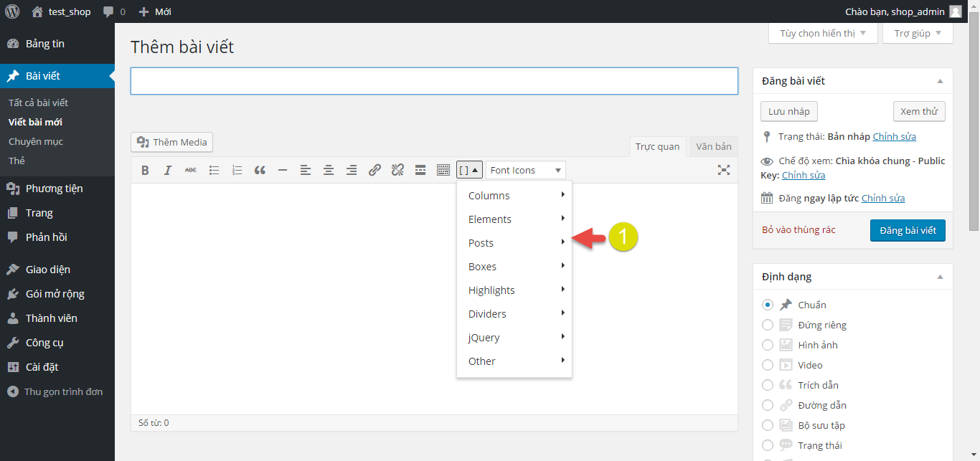Toggle bold formatting
The width and height of the screenshot is (980, 461).
pyautogui.click(x=145, y=170)
